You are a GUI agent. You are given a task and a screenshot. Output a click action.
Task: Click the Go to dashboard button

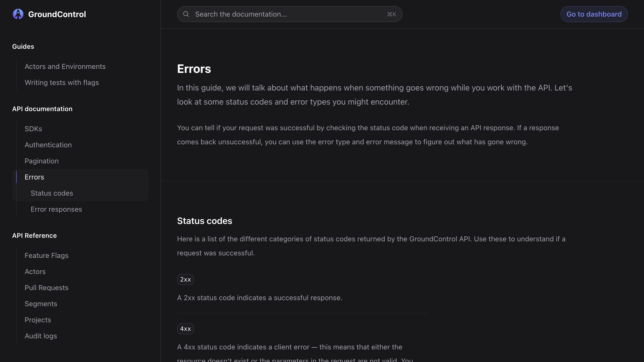click(594, 14)
